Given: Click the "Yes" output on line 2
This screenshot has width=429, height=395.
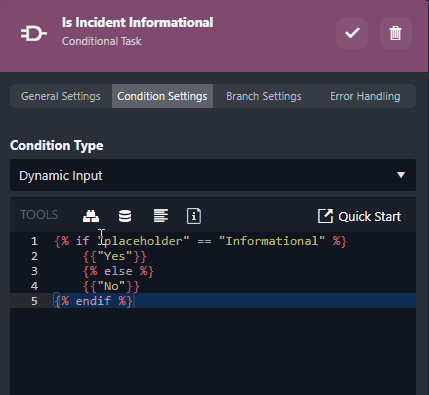Looking at the screenshot, I should point(115,256).
